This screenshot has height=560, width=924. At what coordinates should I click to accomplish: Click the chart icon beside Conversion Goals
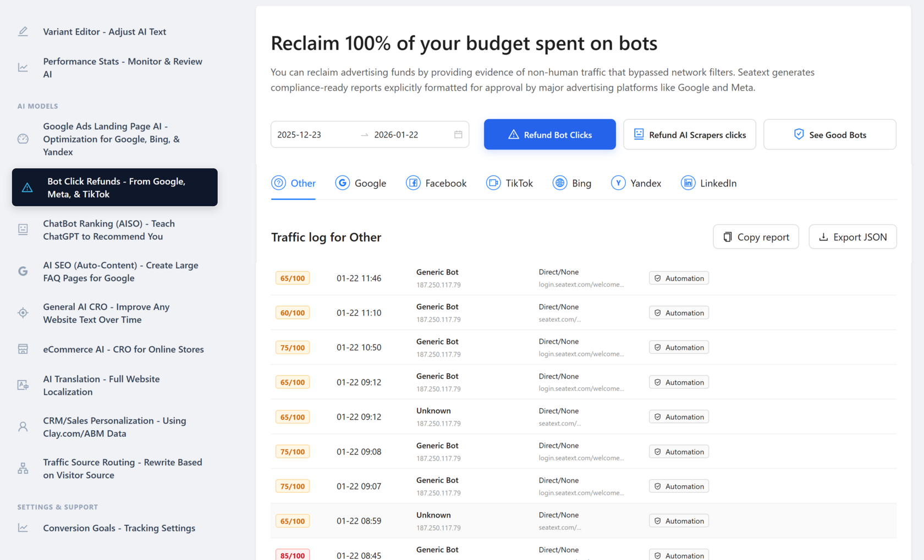[x=23, y=528]
